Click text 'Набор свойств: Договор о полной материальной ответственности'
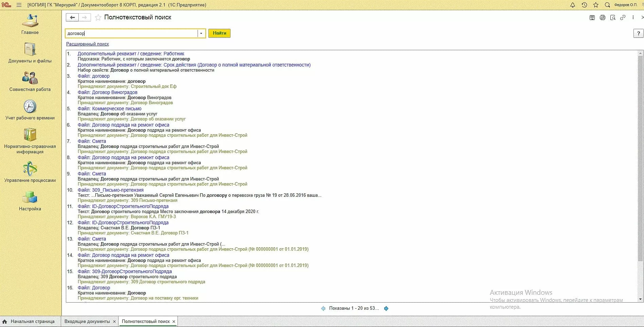The image size is (644, 327). click(146, 70)
